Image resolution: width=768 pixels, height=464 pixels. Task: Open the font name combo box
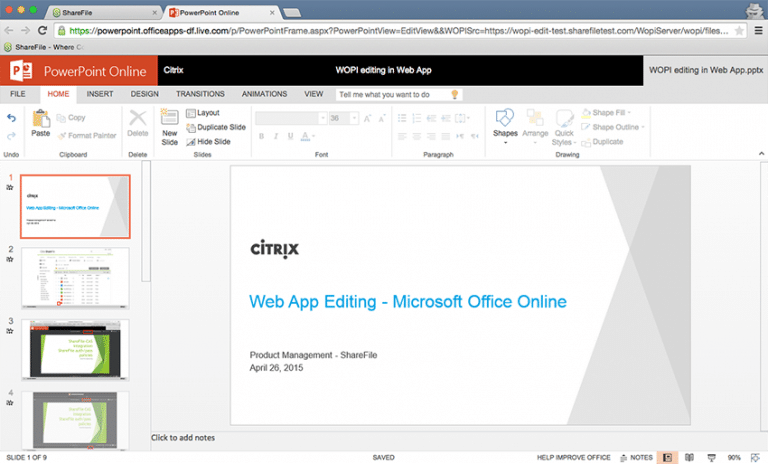click(290, 118)
